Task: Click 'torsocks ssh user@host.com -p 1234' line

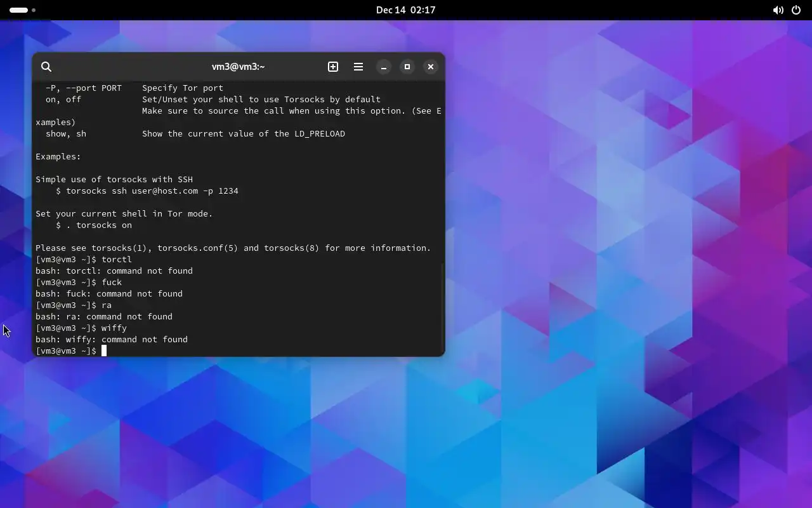Action: (x=147, y=190)
